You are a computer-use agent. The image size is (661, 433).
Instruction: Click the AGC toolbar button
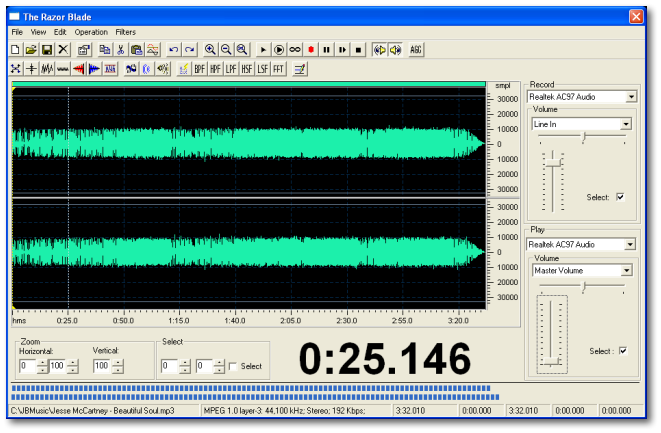416,49
